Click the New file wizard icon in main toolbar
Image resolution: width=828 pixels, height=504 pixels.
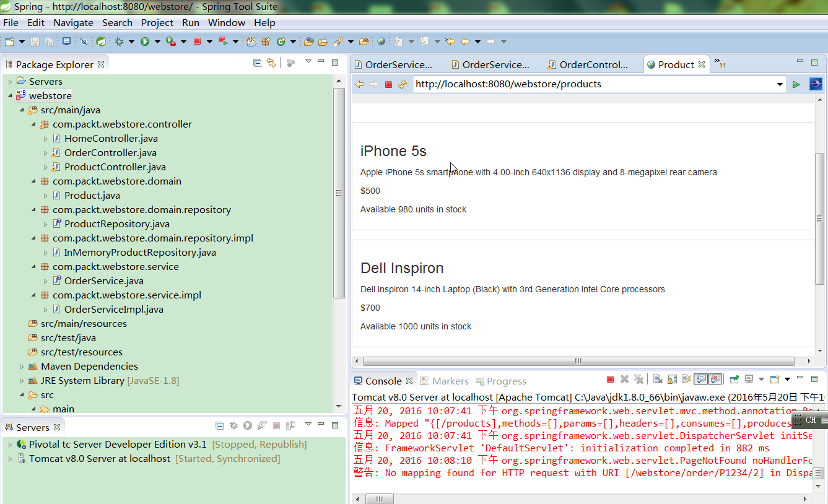(x=9, y=41)
